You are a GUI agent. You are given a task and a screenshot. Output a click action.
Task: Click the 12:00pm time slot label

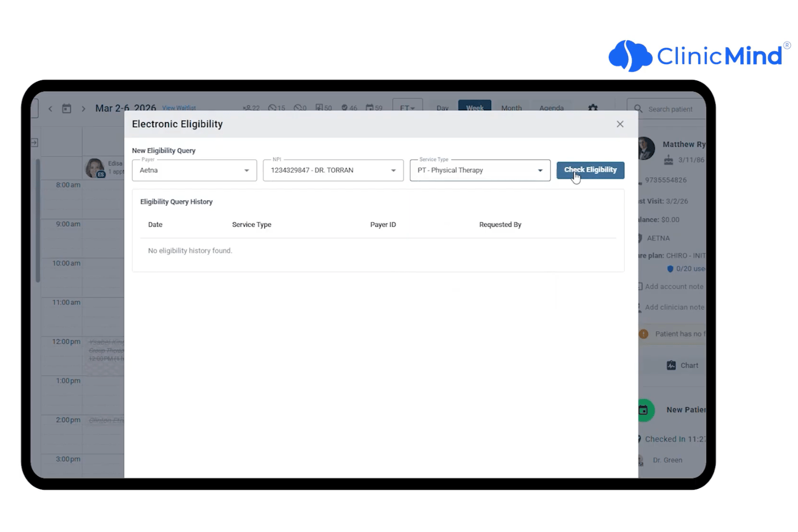point(66,342)
